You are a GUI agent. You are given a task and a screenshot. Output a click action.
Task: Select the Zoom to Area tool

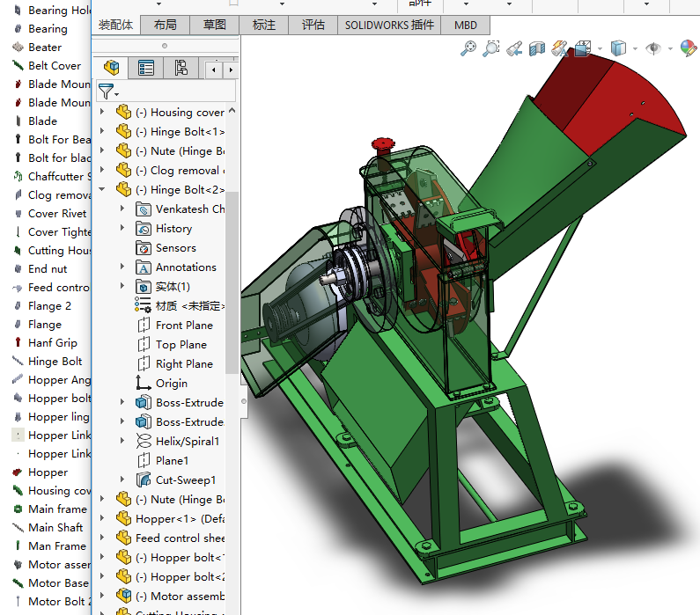tap(491, 48)
